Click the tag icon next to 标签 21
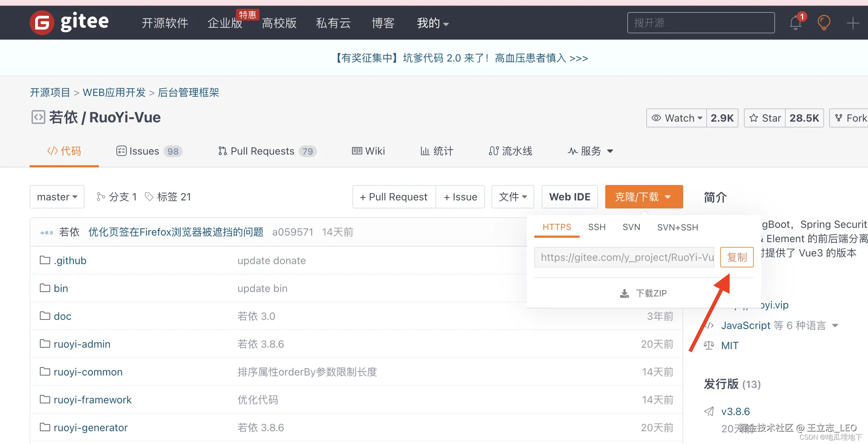 tap(149, 197)
